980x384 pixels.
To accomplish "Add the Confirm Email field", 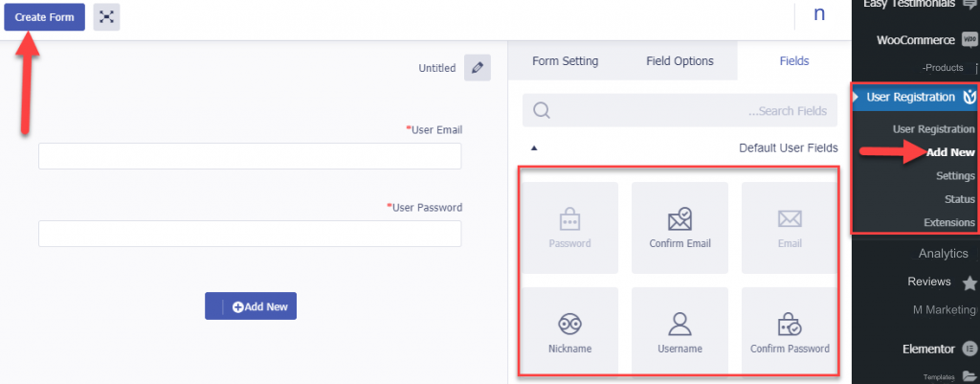I will tap(680, 228).
